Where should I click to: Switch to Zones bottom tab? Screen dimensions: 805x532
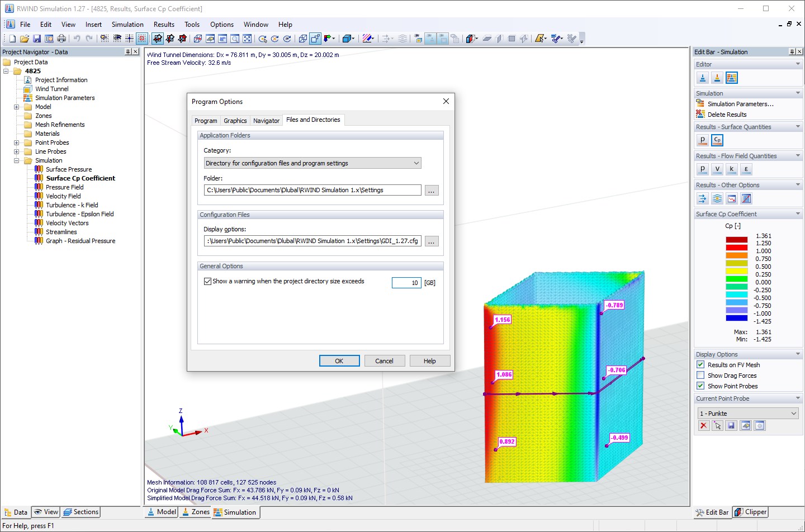(196, 512)
